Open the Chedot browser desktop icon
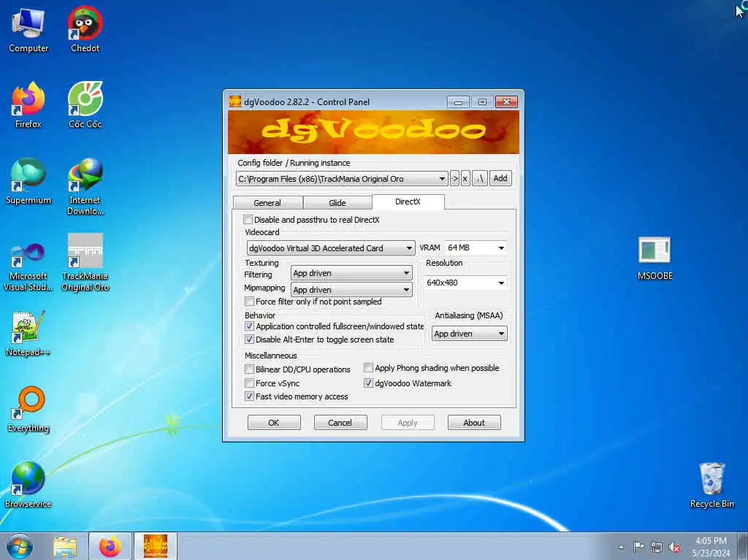This screenshot has height=560, width=748. 85,30
